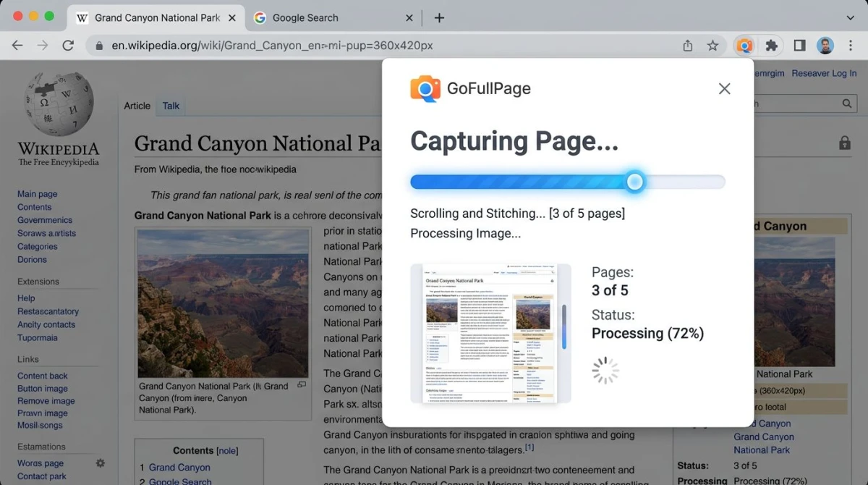
Task: Open the Contents sidebar link
Action: point(35,207)
